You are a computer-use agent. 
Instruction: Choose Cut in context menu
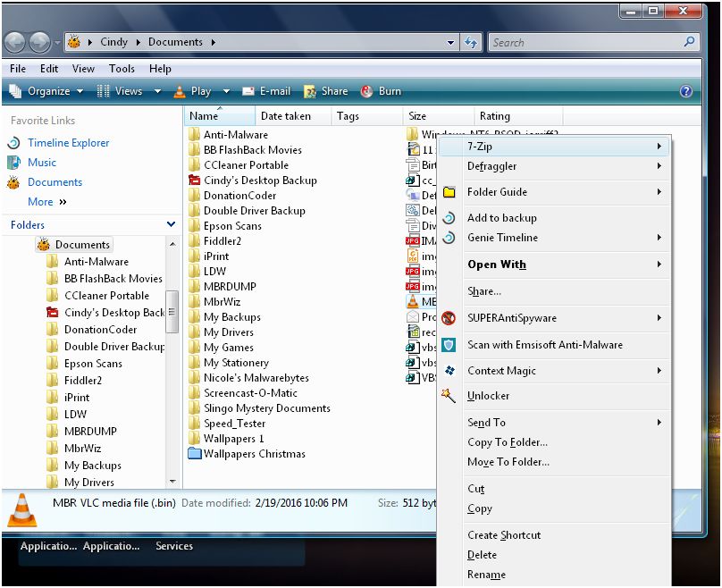pyautogui.click(x=554, y=489)
